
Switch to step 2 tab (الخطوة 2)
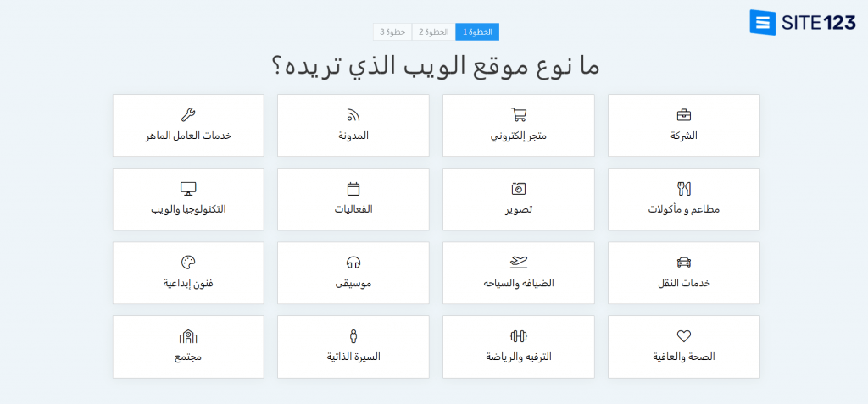433,31
